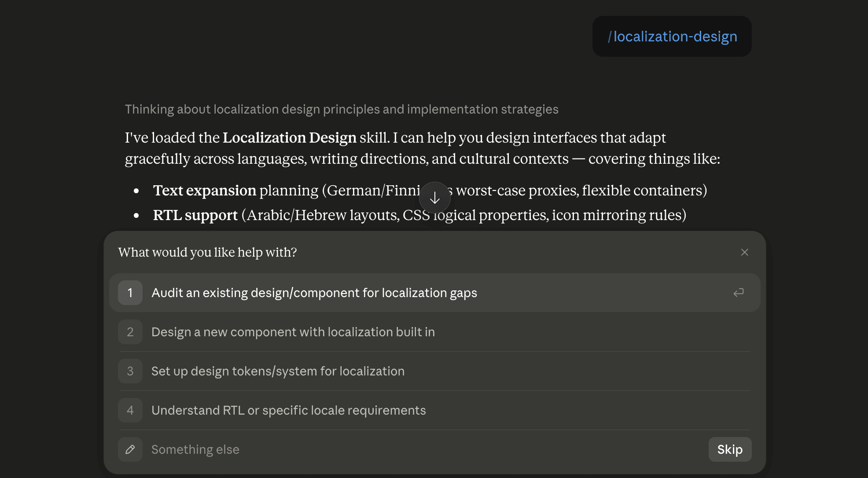868x478 pixels.
Task: Click the scroll-to-bottom arrow button
Action: [435, 198]
